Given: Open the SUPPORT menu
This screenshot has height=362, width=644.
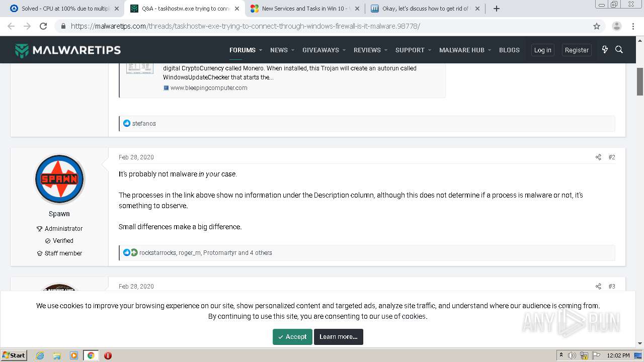Looking at the screenshot, I should click(x=410, y=50).
